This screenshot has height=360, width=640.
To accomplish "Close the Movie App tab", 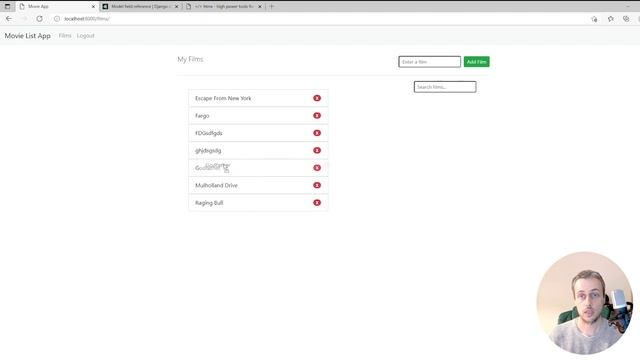I will (x=93, y=7).
